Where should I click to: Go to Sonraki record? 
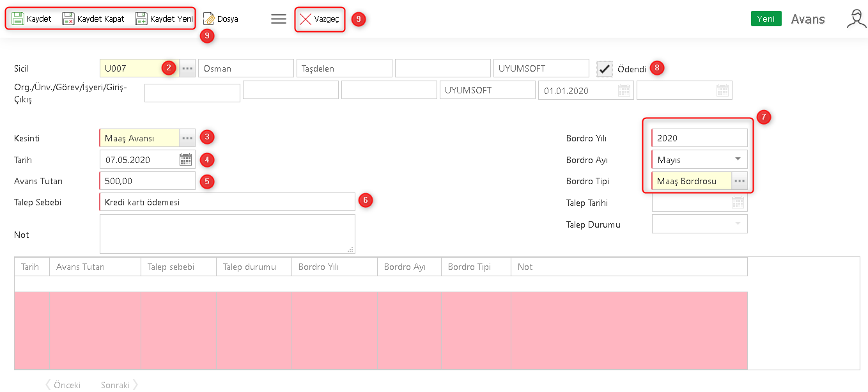pos(119,385)
